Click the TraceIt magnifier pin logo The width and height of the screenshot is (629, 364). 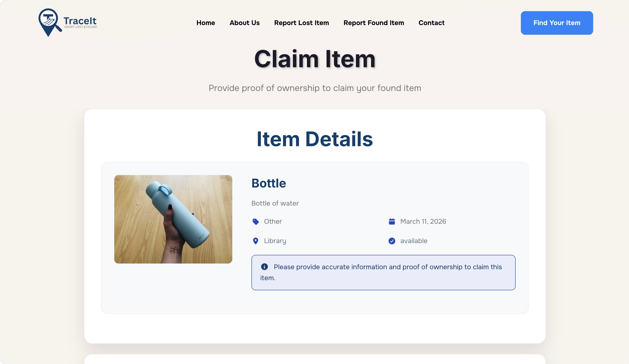49,22
